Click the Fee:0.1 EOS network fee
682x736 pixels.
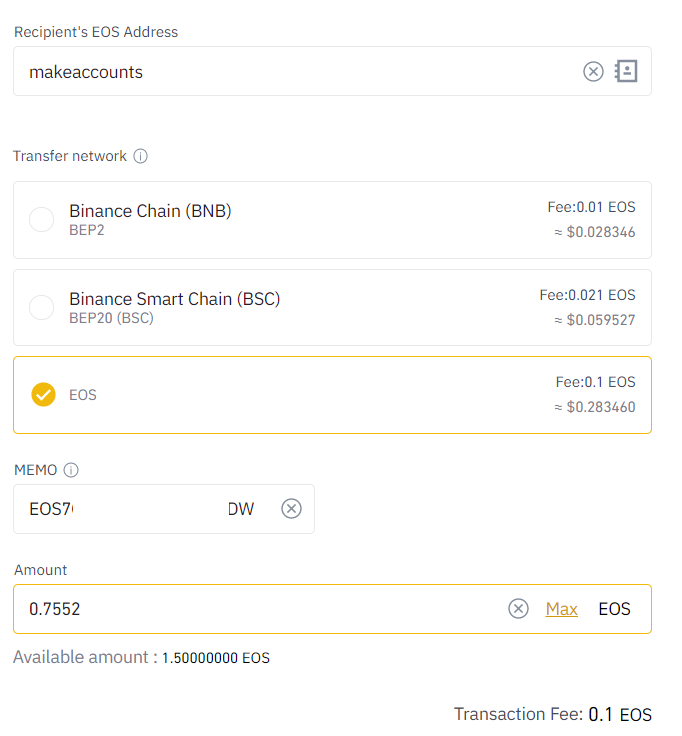coord(595,382)
